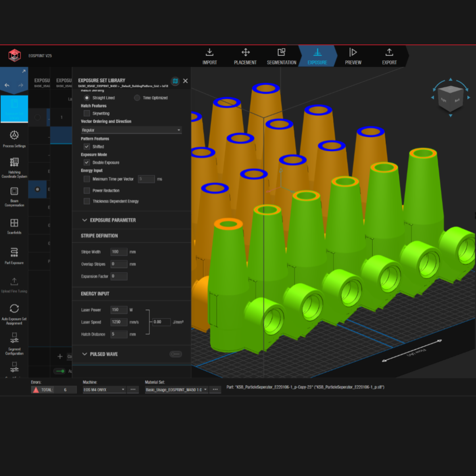This screenshot has height=476, width=476.
Task: Rotate view with cube's left arrow
Action: [432, 97]
